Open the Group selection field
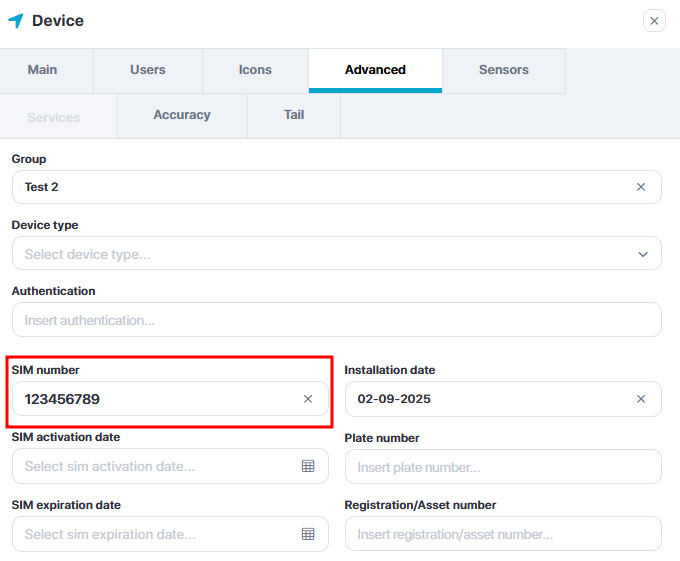Viewport: 680px width, 561px height. (x=320, y=187)
